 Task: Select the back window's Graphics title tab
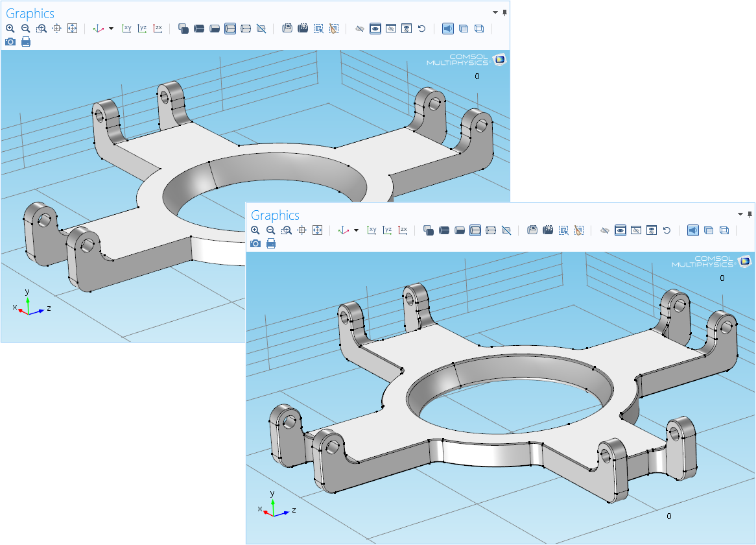pyautogui.click(x=30, y=14)
